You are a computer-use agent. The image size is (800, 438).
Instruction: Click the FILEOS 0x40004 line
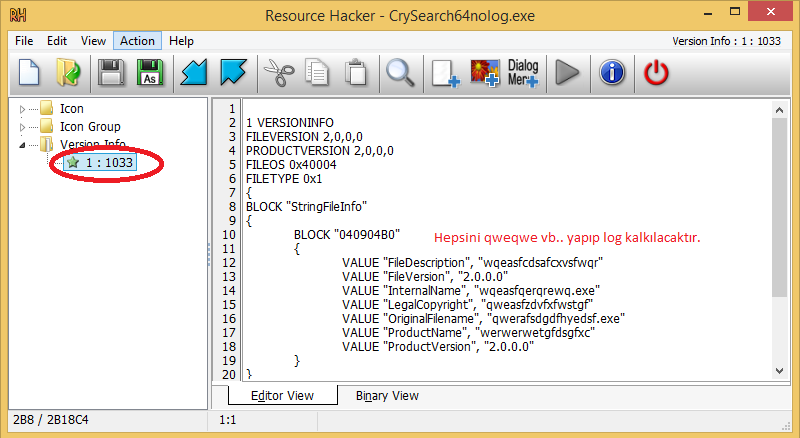(291, 164)
